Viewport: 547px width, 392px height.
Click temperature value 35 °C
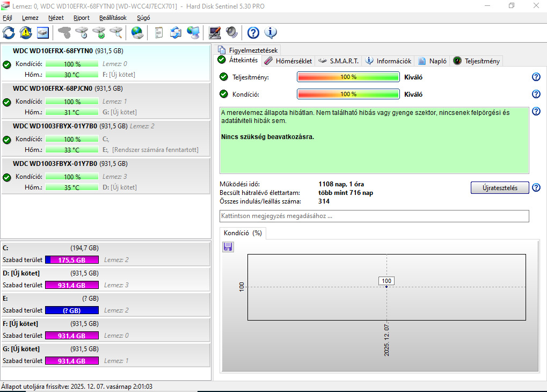pos(72,187)
